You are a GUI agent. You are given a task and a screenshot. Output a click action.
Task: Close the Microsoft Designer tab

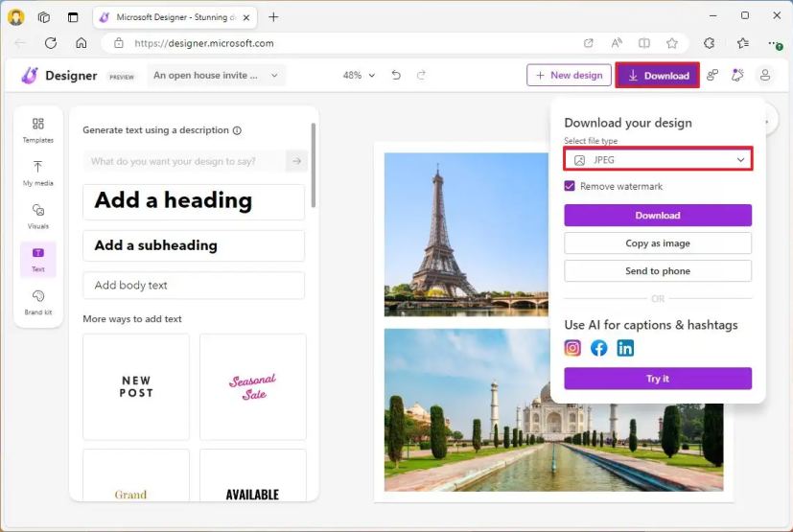point(246,17)
